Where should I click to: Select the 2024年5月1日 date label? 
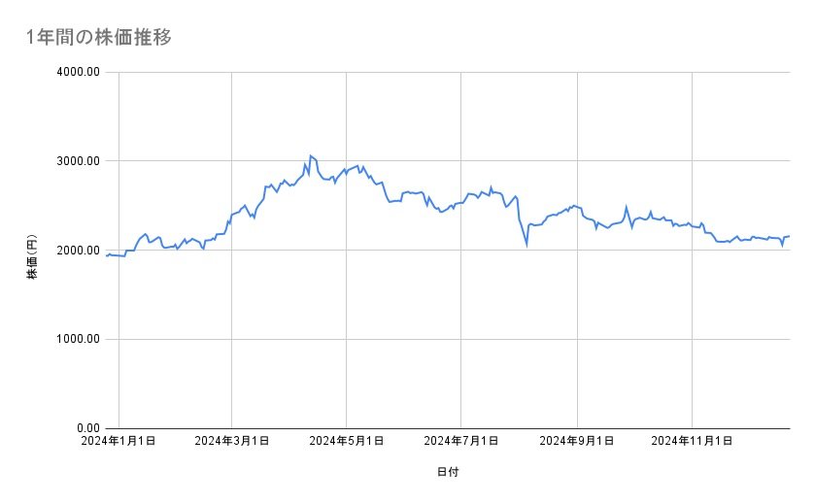346,441
